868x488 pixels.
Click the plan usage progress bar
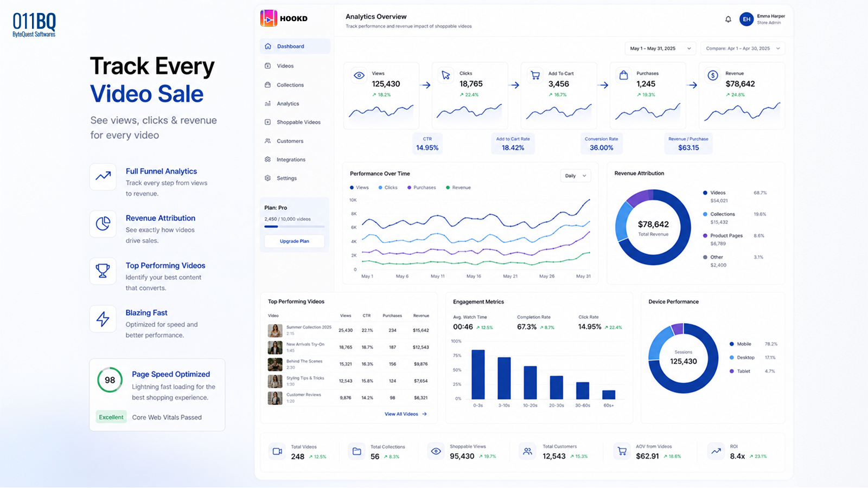click(295, 226)
